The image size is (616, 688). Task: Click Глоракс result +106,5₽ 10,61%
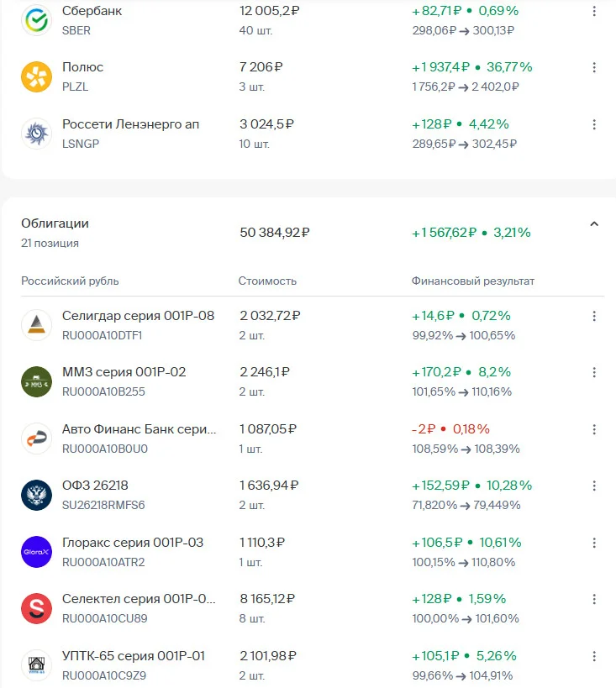tap(466, 543)
